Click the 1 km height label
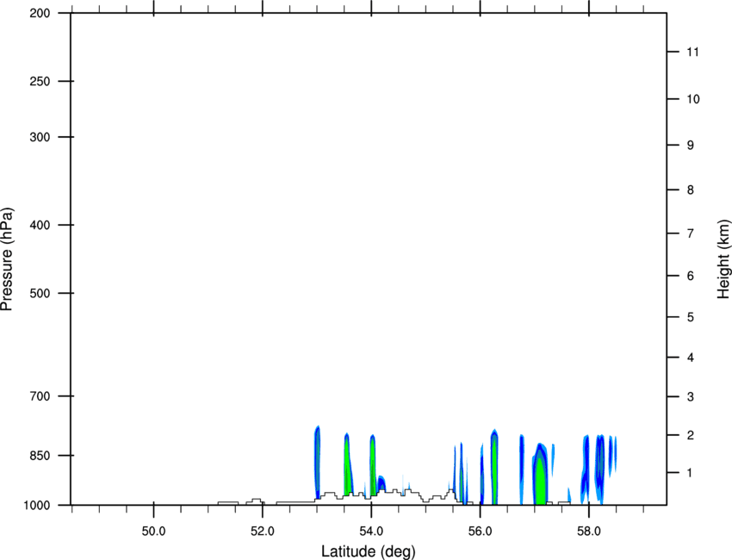Viewport: 732px width, 560px height. (691, 473)
